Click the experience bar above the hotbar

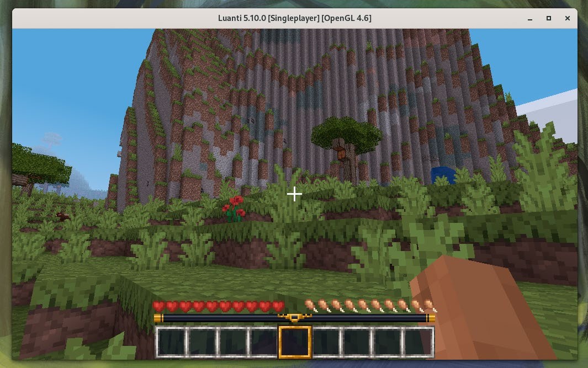click(295, 318)
